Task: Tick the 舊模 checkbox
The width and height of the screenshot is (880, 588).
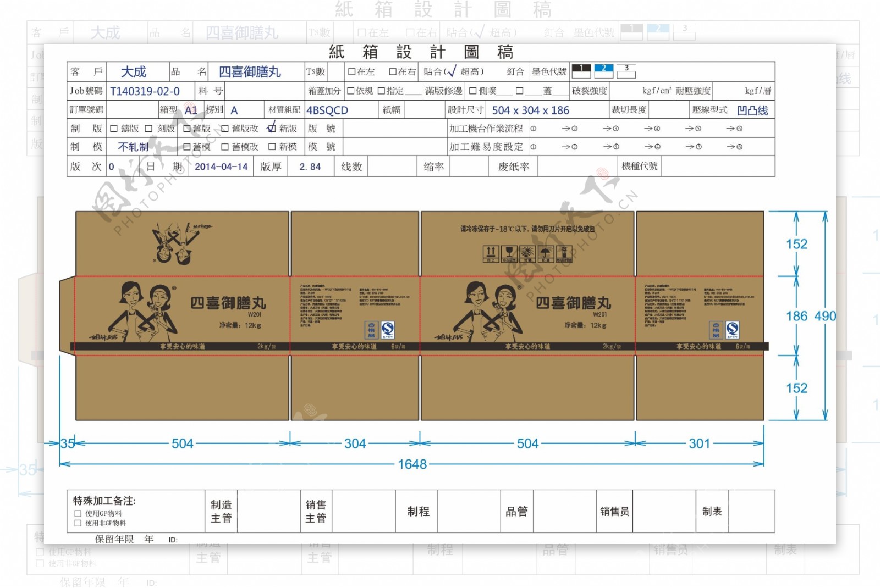Action: point(186,147)
